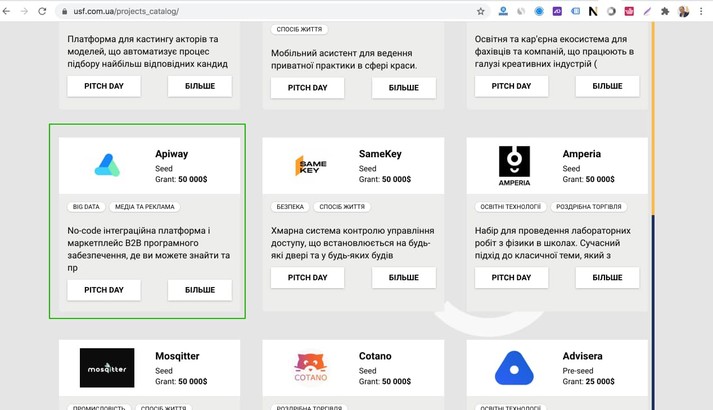Image resolution: width=713 pixels, height=410 pixels.
Task: Open PITCH DAY for SameKey
Action: [x=308, y=277]
